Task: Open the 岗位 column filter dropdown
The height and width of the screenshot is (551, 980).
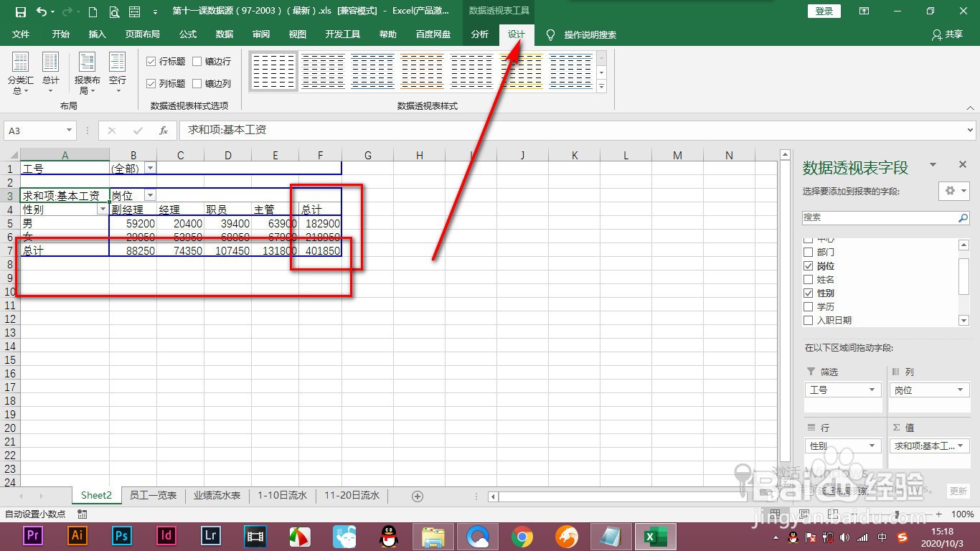Action: coord(150,196)
